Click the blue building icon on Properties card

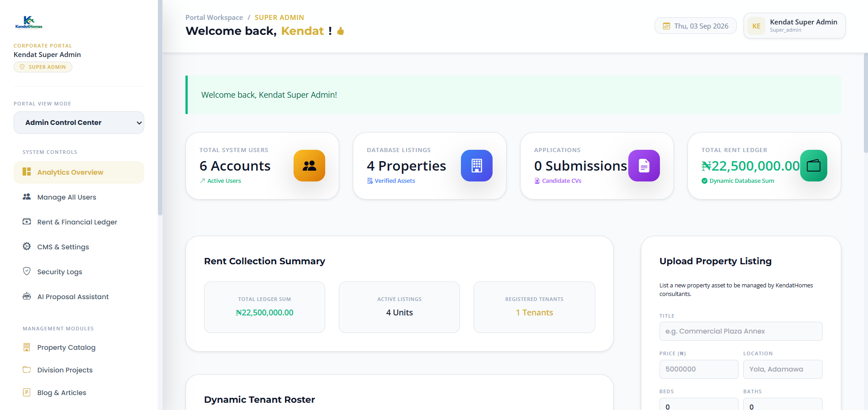click(x=477, y=166)
